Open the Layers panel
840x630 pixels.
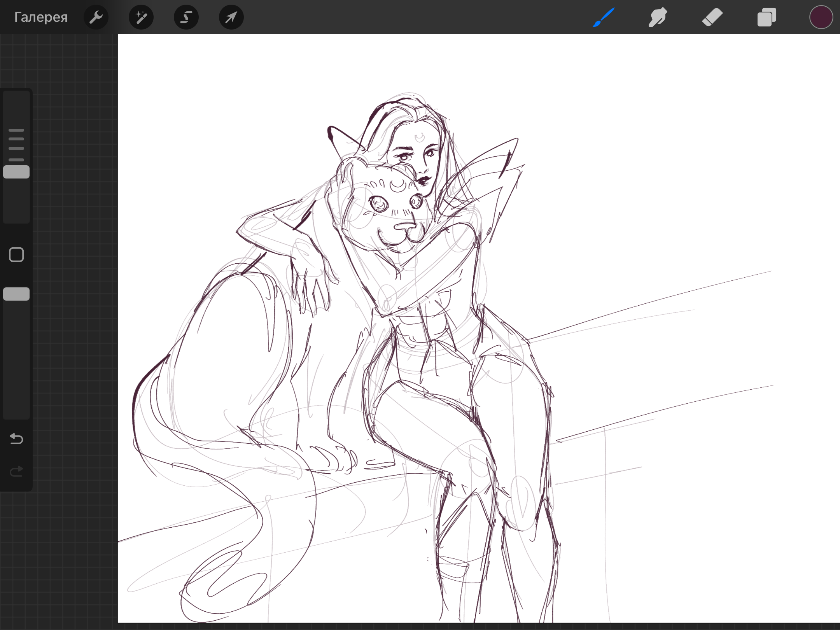(x=766, y=17)
